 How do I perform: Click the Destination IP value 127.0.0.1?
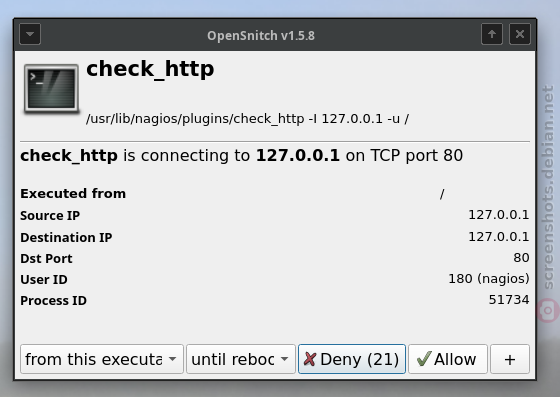point(499,236)
